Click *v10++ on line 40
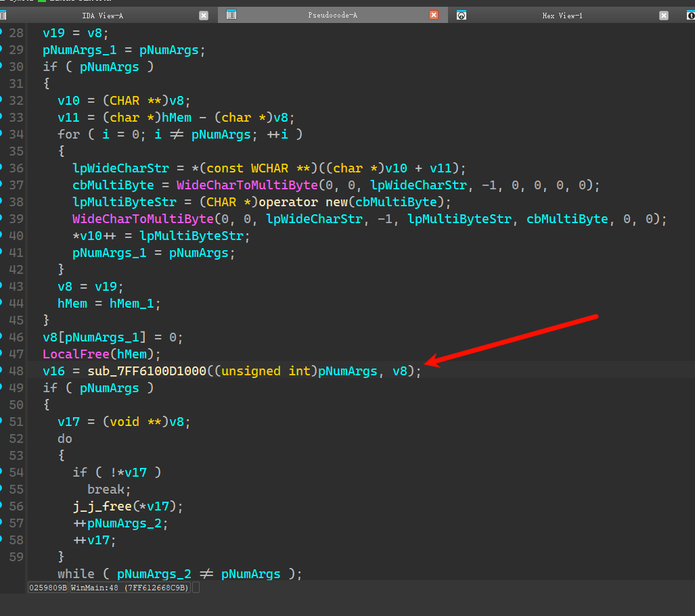Image resolution: width=695 pixels, height=616 pixels. [95, 235]
